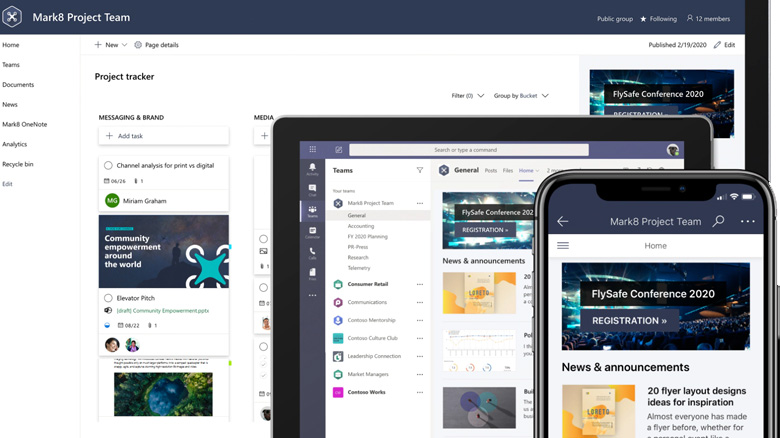Click Registration button on the tablet banner
This screenshot has width=780, height=438.
(x=485, y=230)
